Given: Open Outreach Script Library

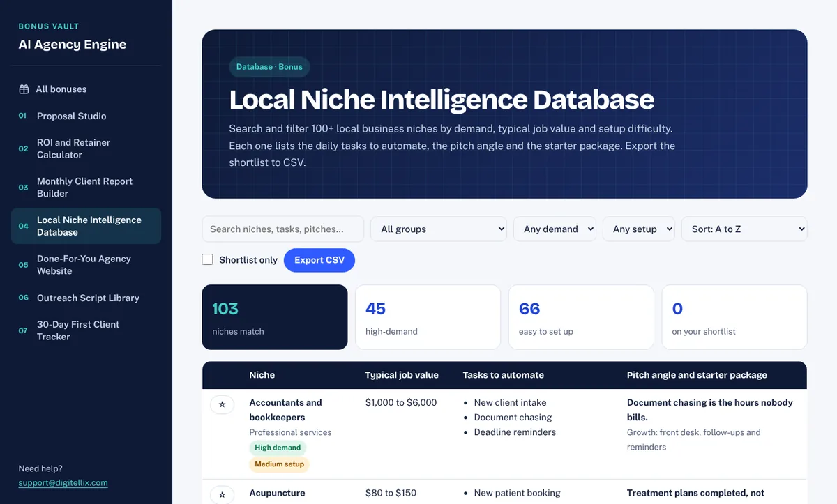Looking at the screenshot, I should 86,298.
